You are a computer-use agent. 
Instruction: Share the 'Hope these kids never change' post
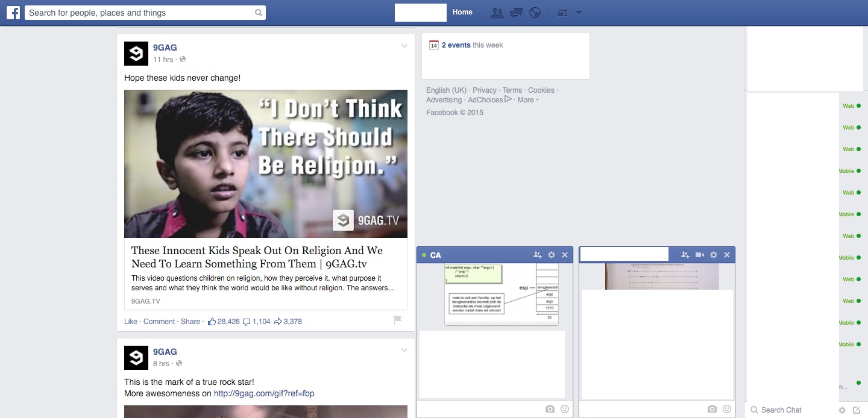pyautogui.click(x=190, y=322)
